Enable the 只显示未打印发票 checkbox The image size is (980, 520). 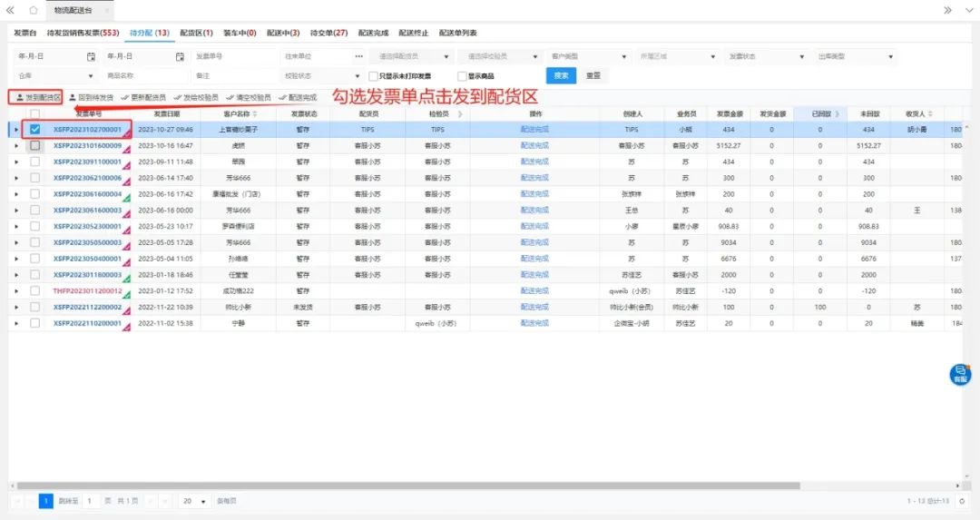point(373,76)
